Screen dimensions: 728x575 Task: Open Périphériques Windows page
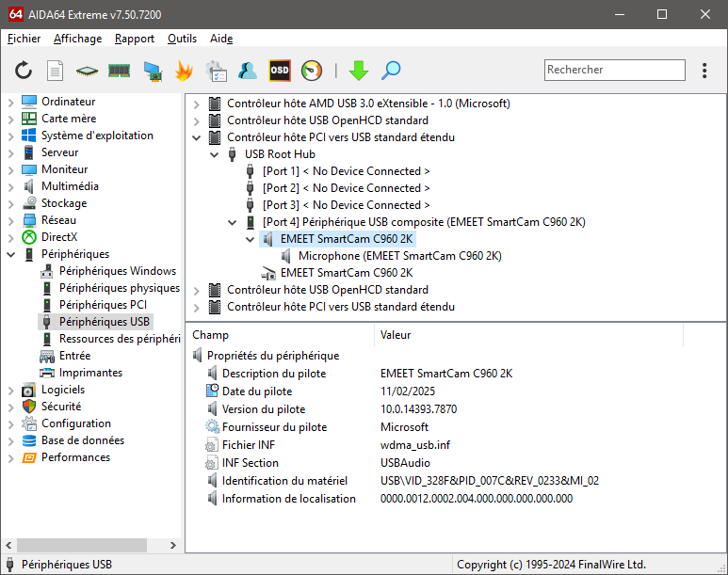pyautogui.click(x=118, y=271)
